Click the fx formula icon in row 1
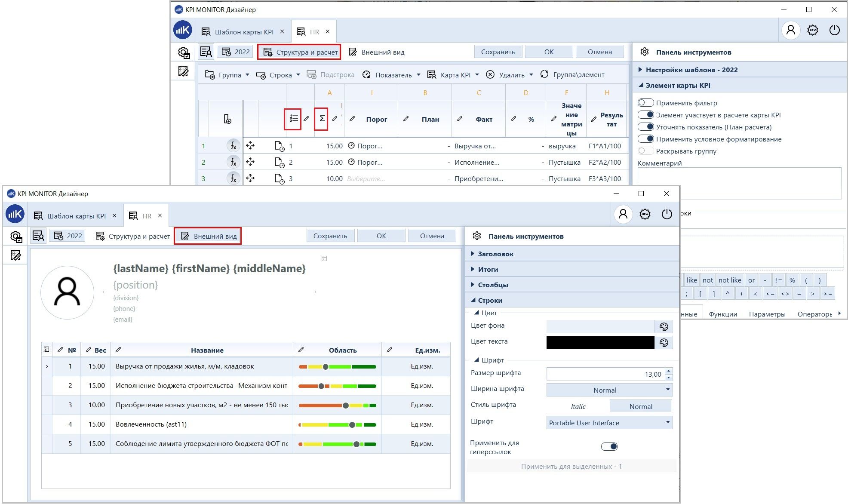Viewport: 848px width, 504px height. click(x=233, y=146)
